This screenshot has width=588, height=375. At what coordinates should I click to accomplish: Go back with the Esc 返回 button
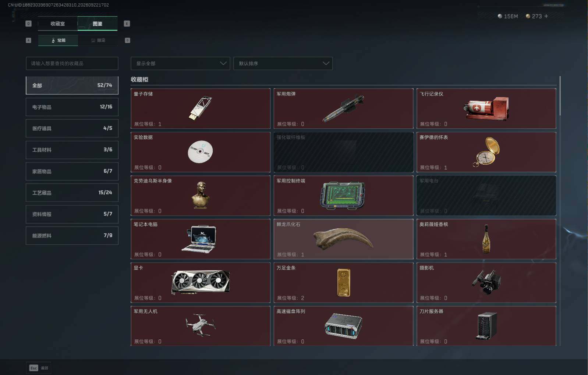pos(39,368)
